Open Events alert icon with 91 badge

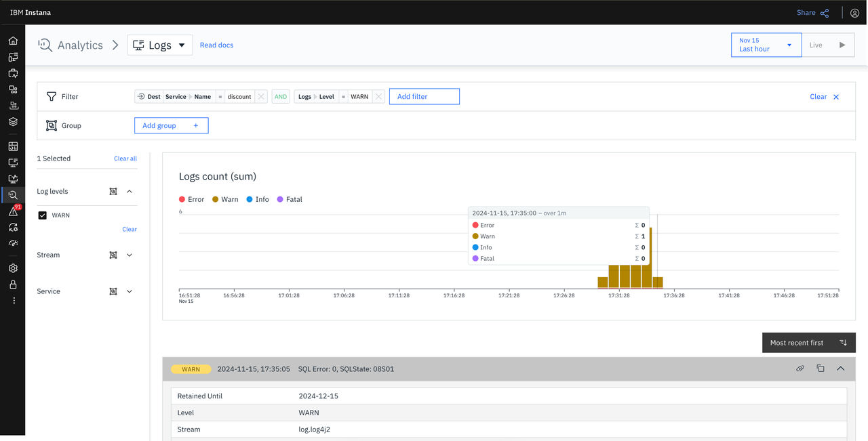coord(13,211)
